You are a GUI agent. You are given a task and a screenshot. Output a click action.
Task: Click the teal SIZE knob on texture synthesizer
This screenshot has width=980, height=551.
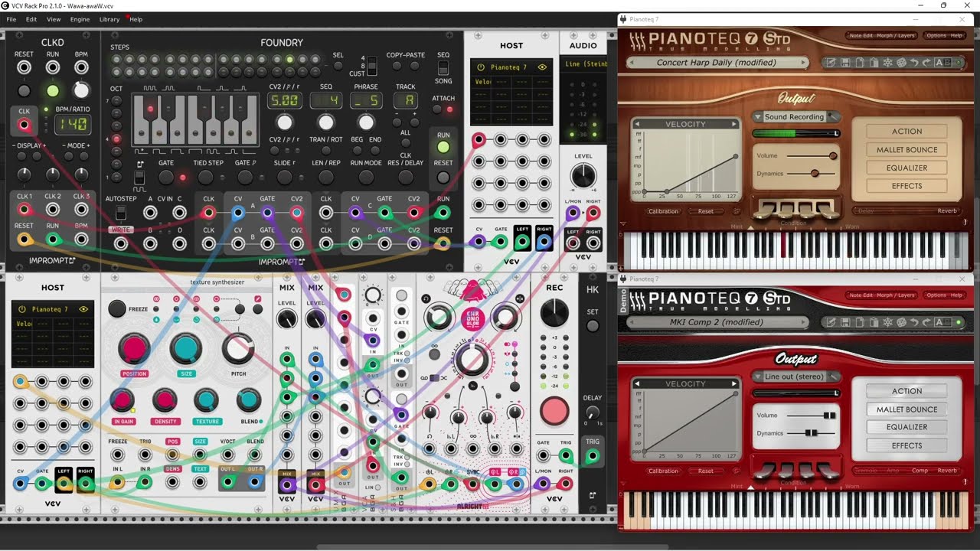pos(186,349)
